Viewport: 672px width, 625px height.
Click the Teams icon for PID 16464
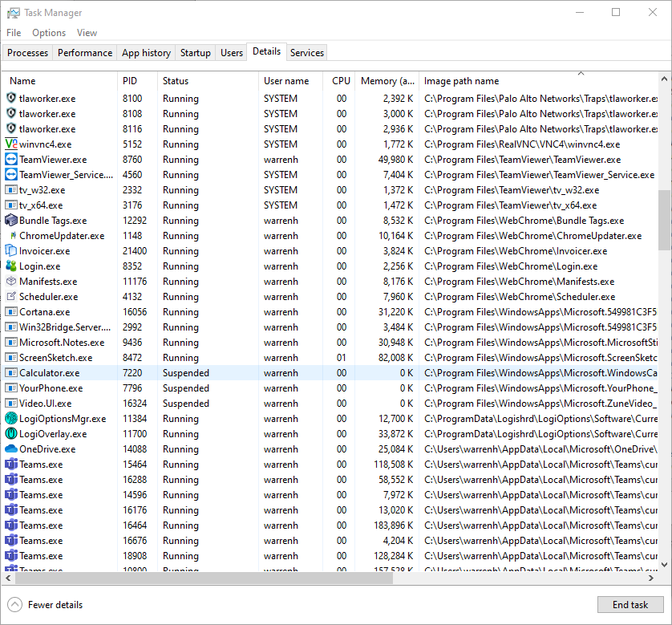(11, 526)
